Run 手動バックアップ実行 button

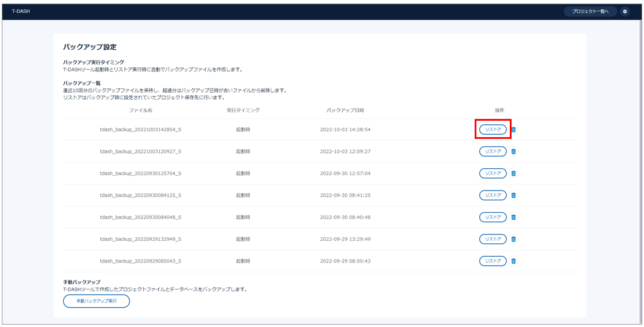click(96, 301)
